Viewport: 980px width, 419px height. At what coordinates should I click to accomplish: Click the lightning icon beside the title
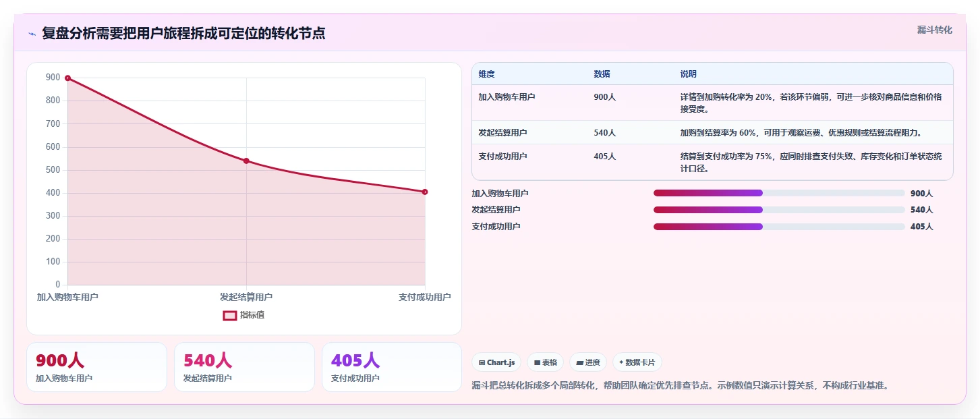[32, 34]
